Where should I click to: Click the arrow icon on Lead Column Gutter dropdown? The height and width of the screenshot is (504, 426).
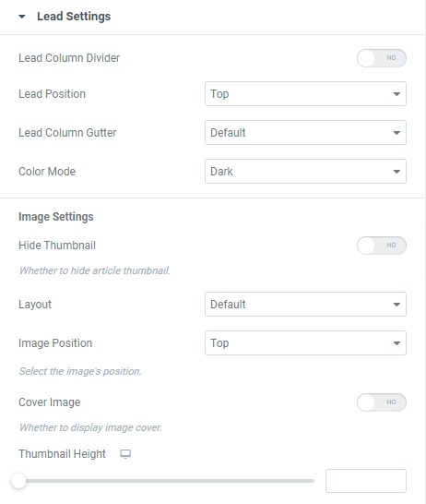(x=396, y=133)
